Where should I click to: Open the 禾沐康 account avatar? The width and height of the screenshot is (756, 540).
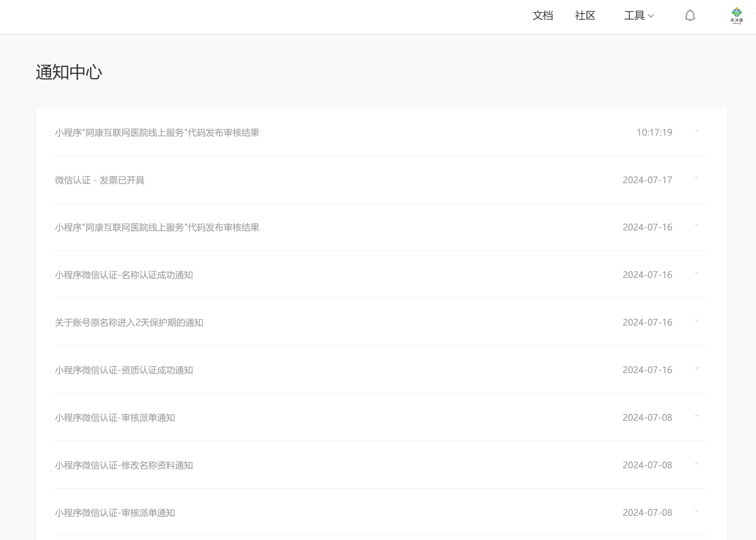736,16
